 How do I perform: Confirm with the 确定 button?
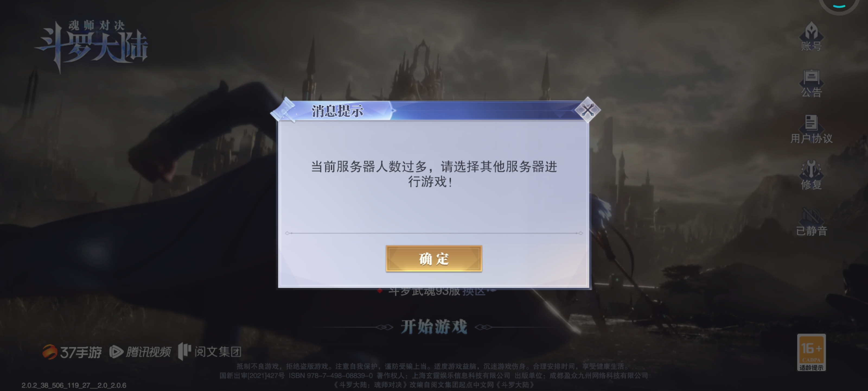tap(434, 259)
